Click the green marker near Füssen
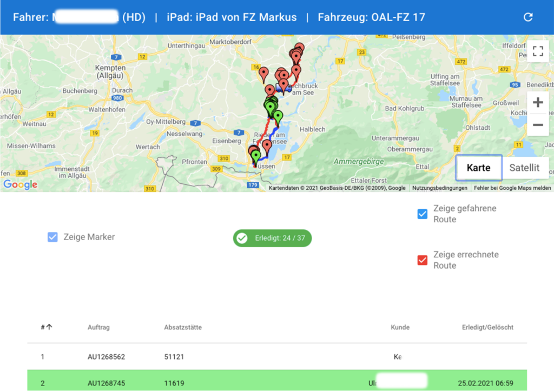This screenshot has height=392, width=554. tap(256, 157)
